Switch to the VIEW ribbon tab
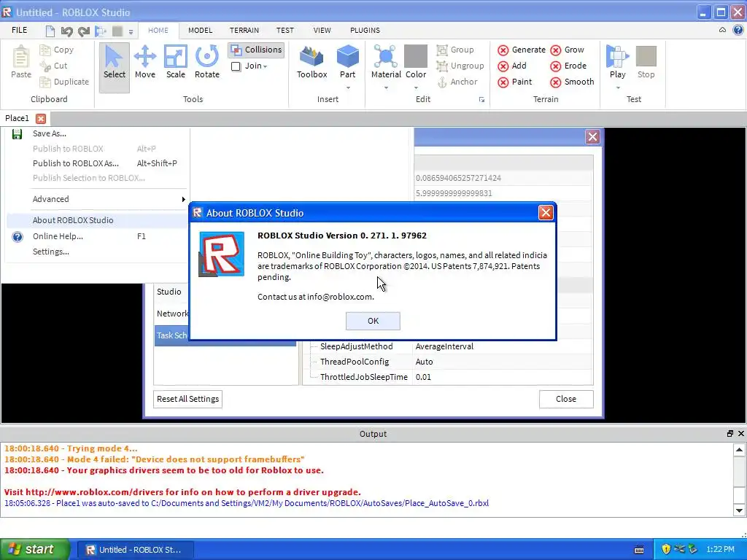Viewport: 747px width, 560px height. (322, 30)
